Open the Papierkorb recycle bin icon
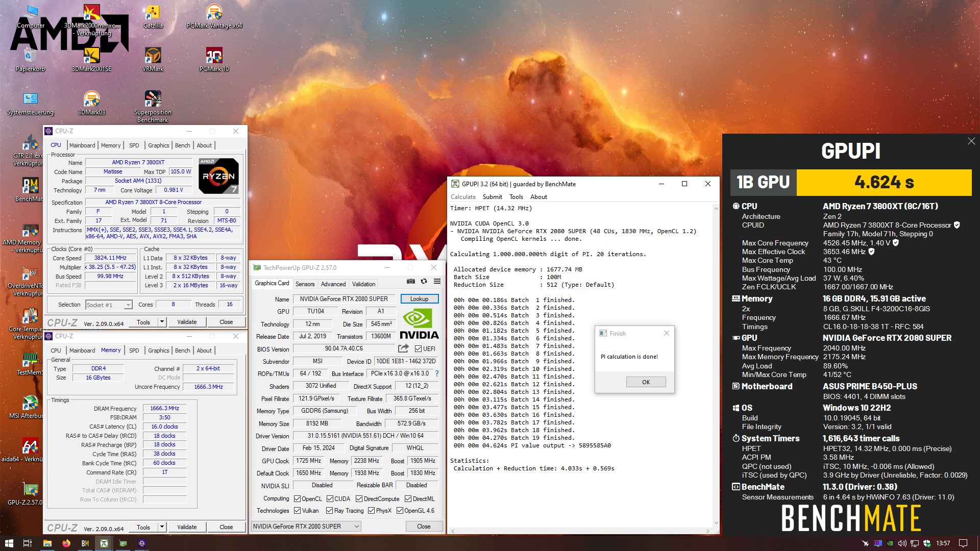The image size is (980, 551). (30, 59)
